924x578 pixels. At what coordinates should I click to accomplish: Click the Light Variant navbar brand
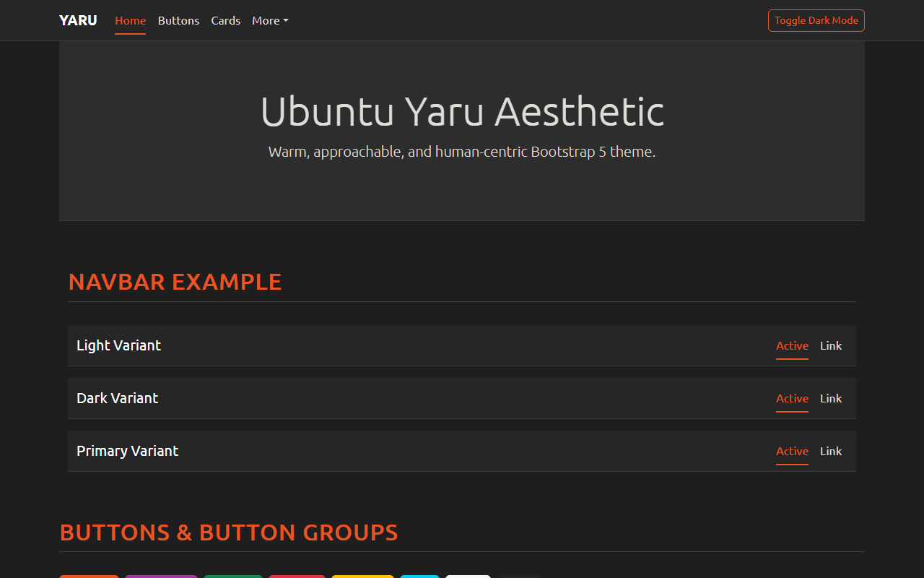119,345
